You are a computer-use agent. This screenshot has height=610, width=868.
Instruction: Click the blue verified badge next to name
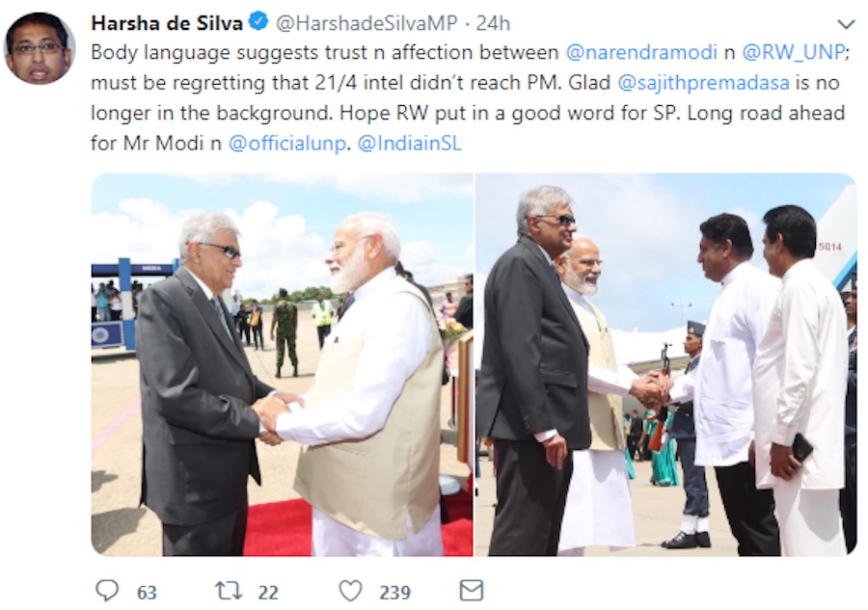[x=258, y=22]
